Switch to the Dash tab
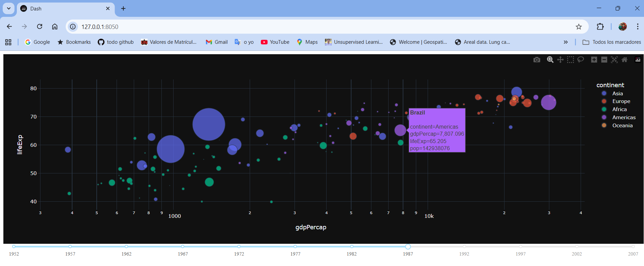Screen dimensions: 644x266 tap(65, 8)
